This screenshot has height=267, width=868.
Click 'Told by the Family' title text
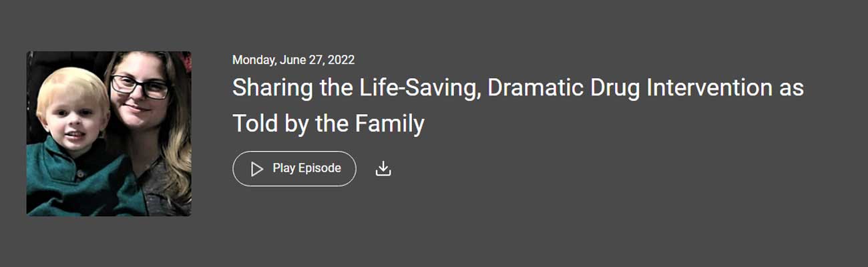328,123
